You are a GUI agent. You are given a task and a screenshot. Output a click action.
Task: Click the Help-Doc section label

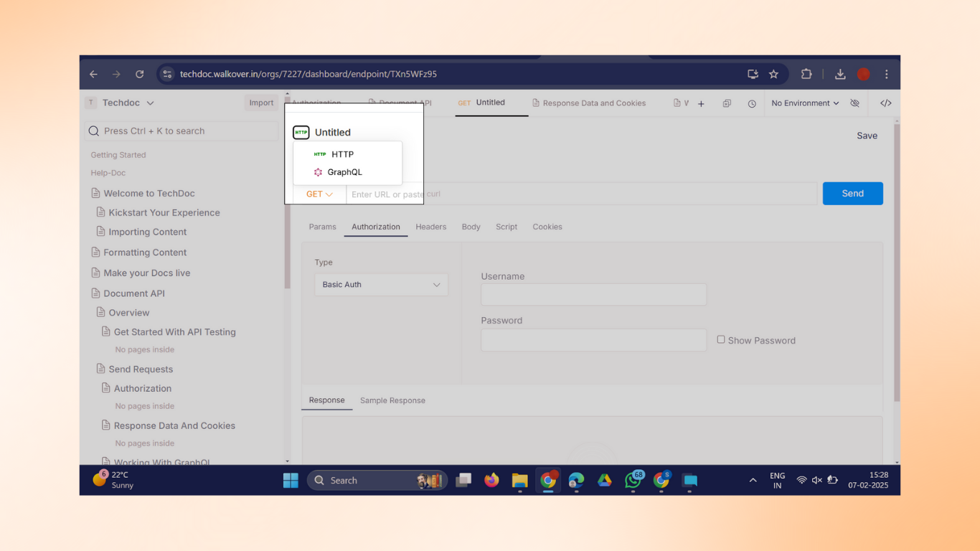pyautogui.click(x=108, y=173)
